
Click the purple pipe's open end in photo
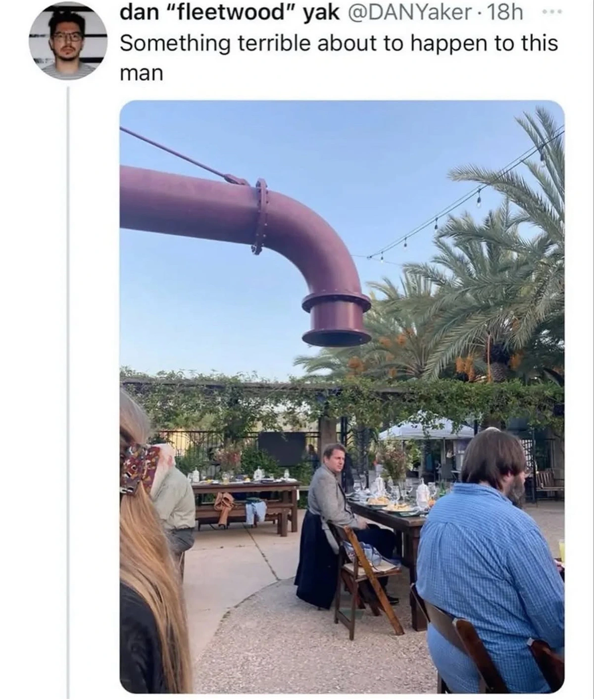tap(336, 338)
